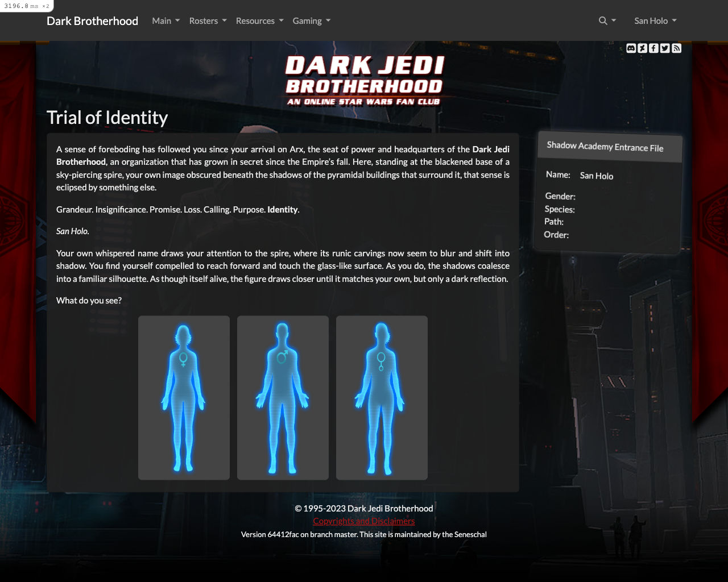Image resolution: width=728 pixels, height=582 pixels.
Task: Open the Twitter social icon
Action: tap(665, 48)
